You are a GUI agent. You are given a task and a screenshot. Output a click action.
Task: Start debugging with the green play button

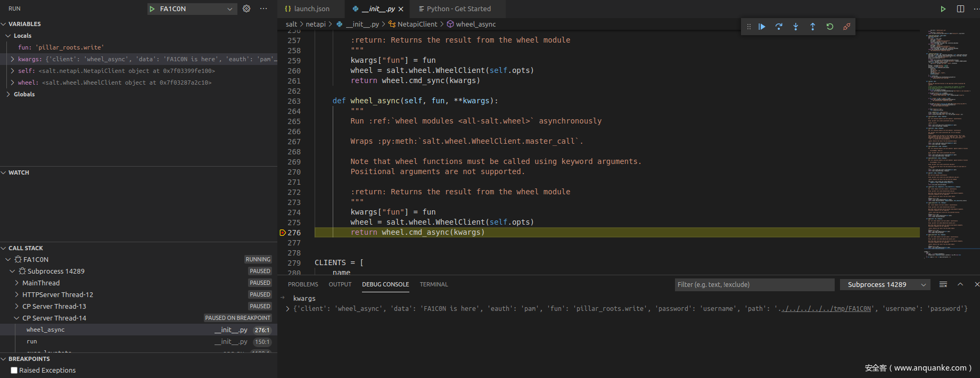(x=152, y=9)
